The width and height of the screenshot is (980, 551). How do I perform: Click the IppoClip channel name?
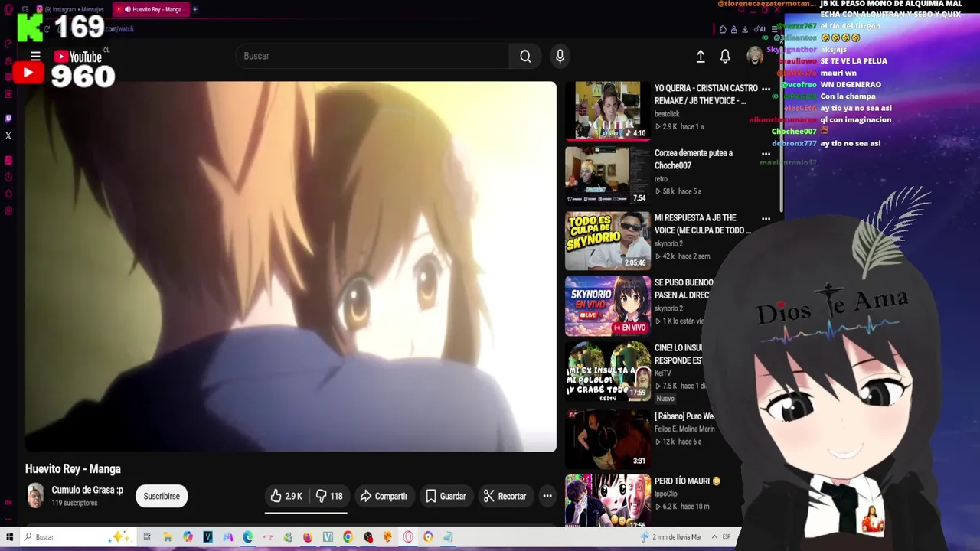pyautogui.click(x=667, y=494)
